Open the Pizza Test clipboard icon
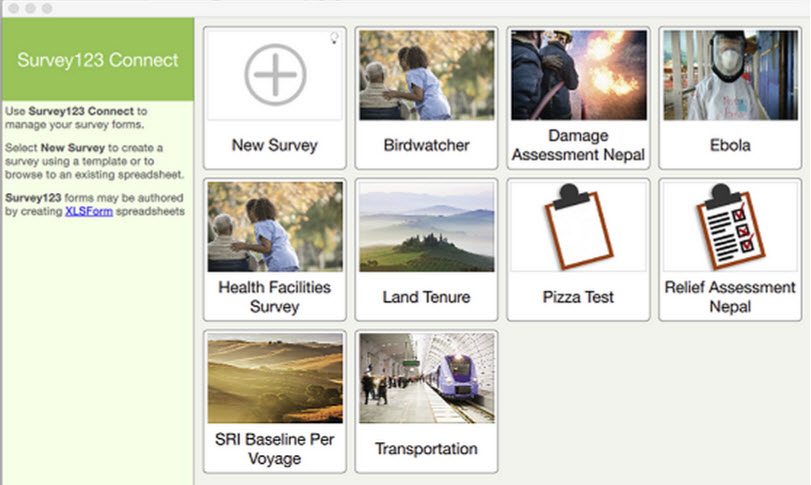Screen dimensions: 811x485 click(578, 226)
